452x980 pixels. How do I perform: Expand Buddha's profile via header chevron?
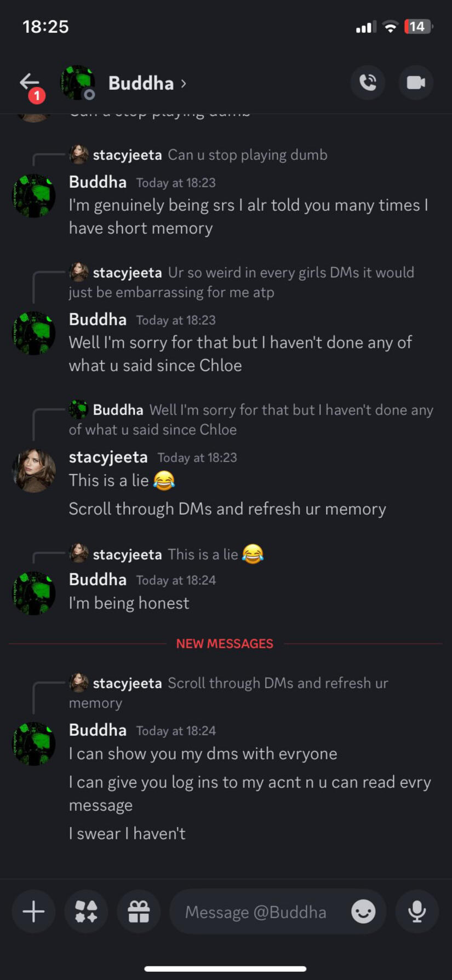click(184, 83)
